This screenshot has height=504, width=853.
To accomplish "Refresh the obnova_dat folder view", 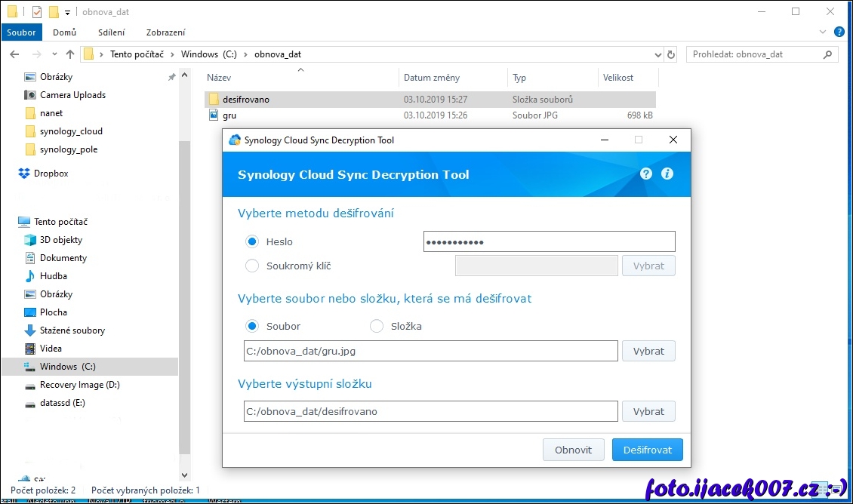I will click(x=672, y=54).
